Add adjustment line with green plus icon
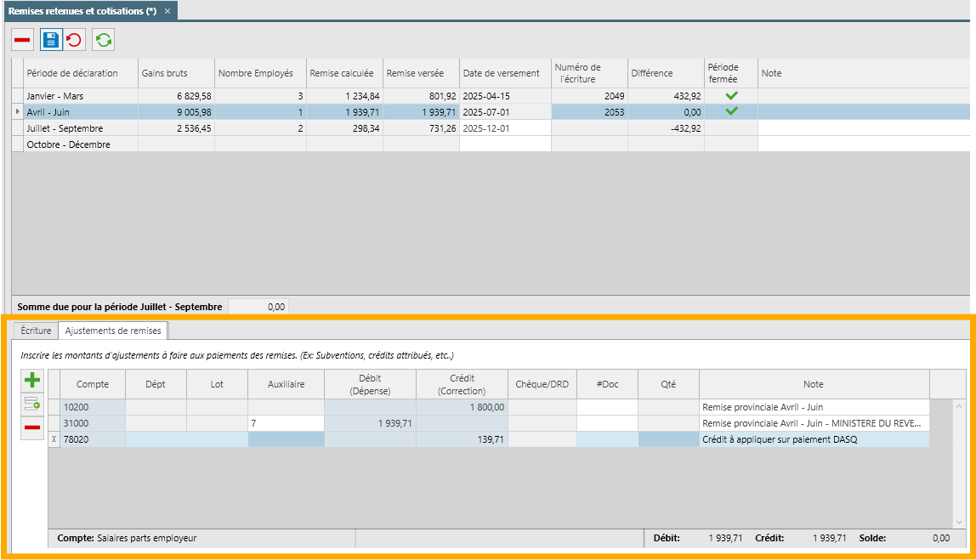The image size is (976, 560). pyautogui.click(x=32, y=380)
